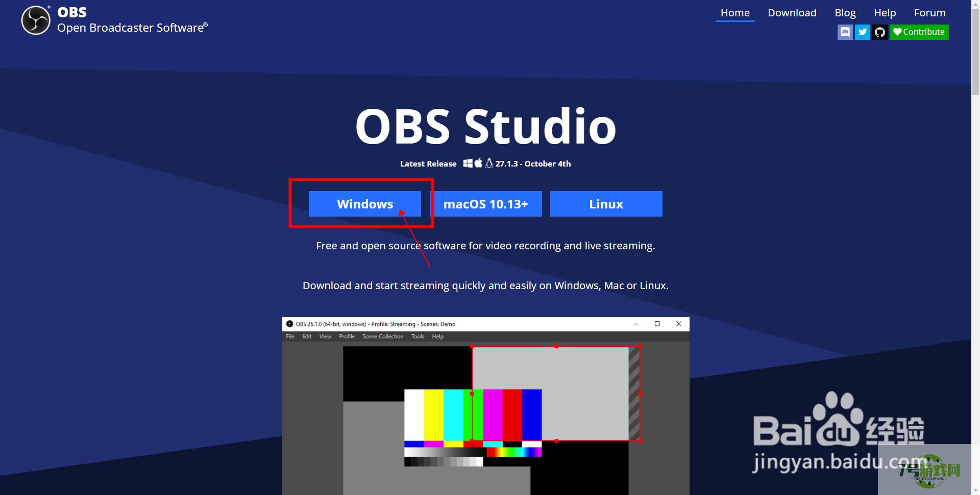This screenshot has height=495, width=980.
Task: Click the large OBS Studio heading
Action: 485,126
